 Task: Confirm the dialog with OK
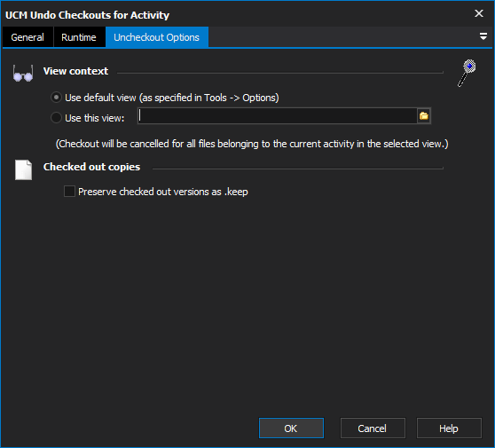[x=291, y=428]
